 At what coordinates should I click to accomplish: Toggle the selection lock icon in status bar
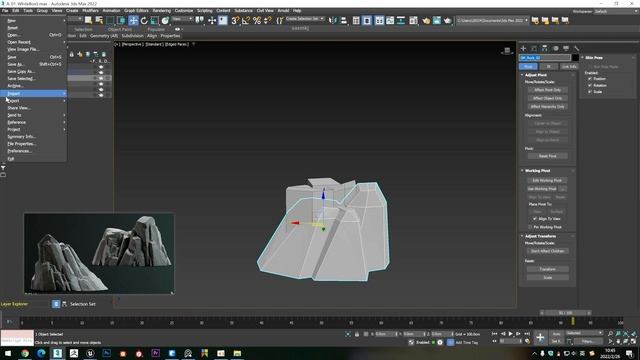click(x=357, y=334)
